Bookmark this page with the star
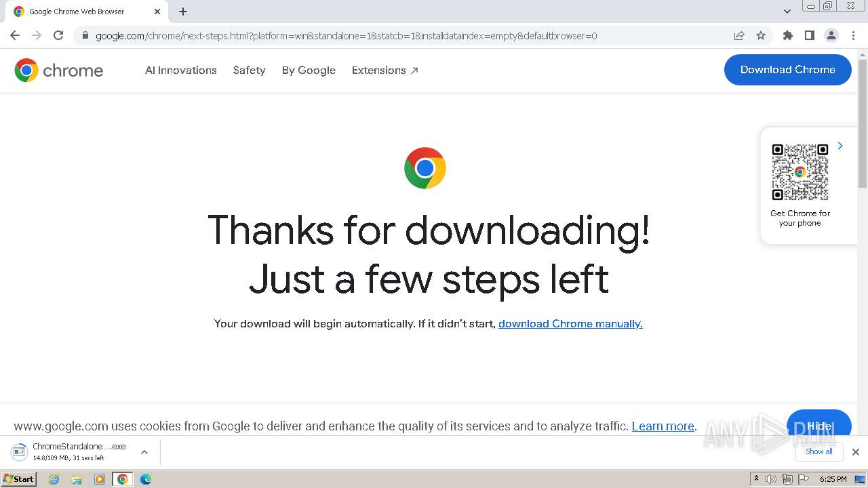The height and width of the screenshot is (488, 868). [761, 36]
